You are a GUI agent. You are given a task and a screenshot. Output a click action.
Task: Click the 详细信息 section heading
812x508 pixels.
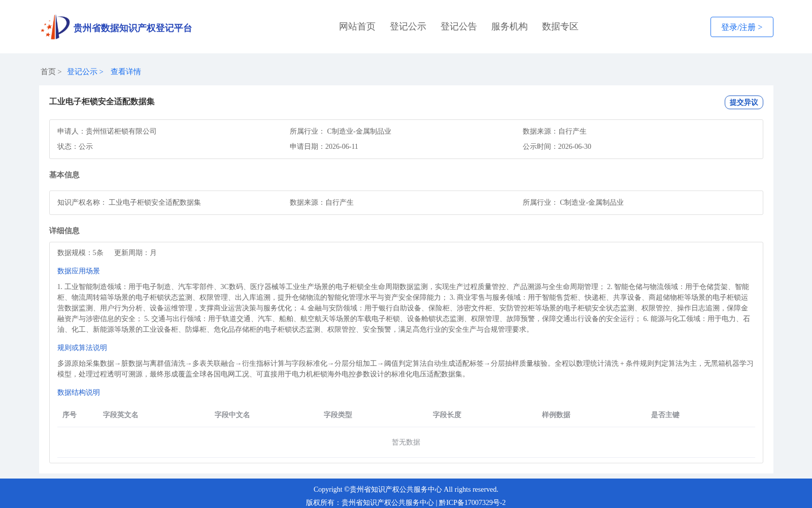[x=64, y=231]
